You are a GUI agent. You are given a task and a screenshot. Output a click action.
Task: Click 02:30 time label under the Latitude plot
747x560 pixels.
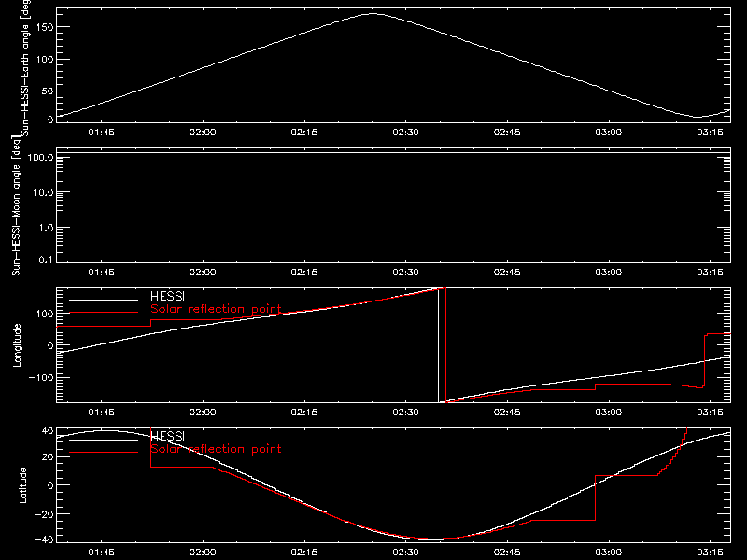click(405, 553)
